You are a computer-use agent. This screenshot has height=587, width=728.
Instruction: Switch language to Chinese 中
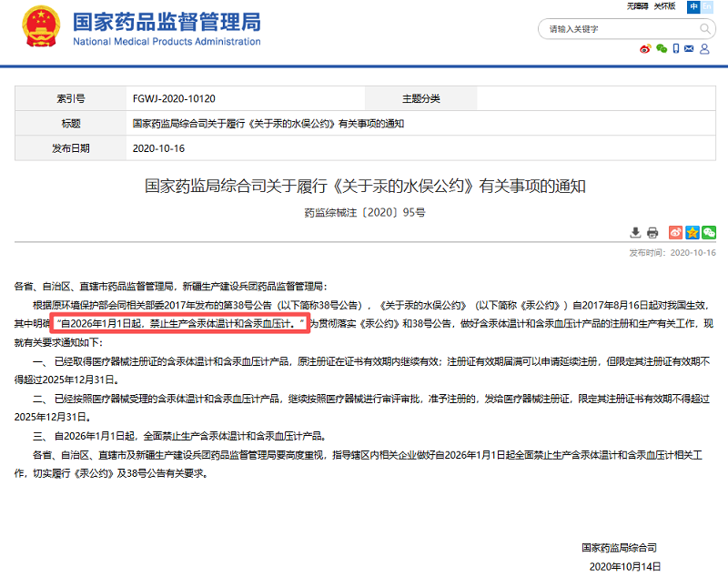(x=693, y=6)
